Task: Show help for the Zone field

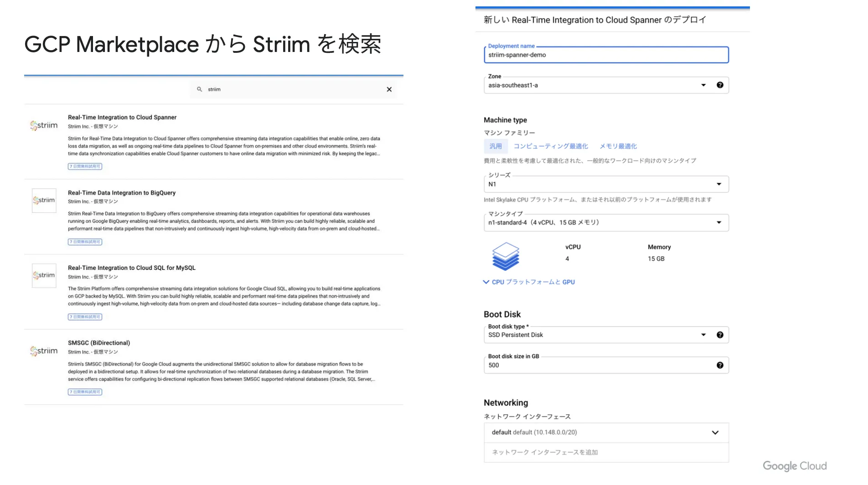Action: [x=720, y=85]
